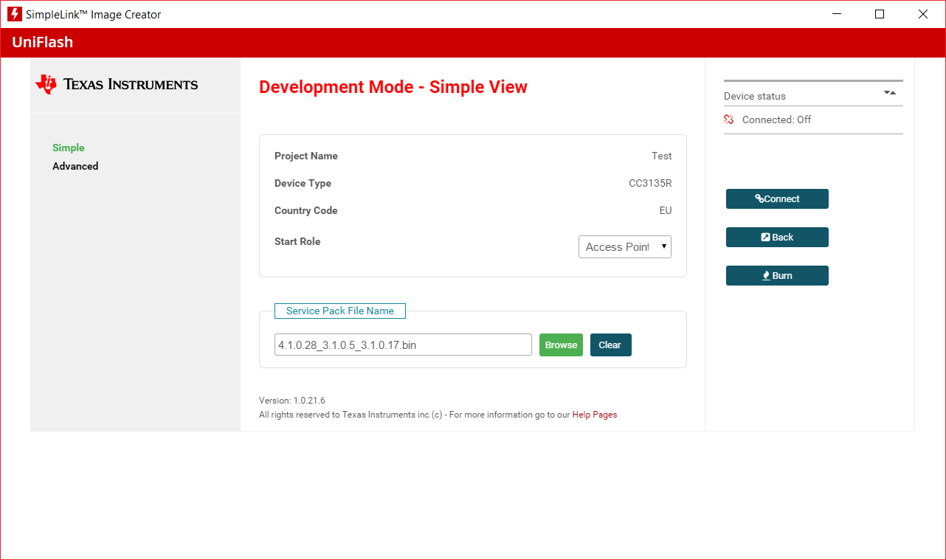Click the Service Pack File Name legend
Viewport: 946px width, 560px height.
(340, 311)
